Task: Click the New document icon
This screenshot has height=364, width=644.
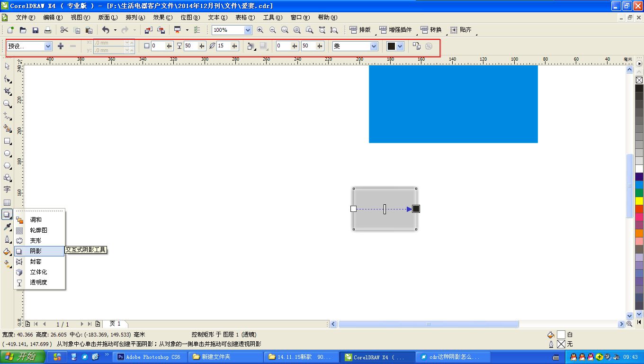Action: [10, 30]
